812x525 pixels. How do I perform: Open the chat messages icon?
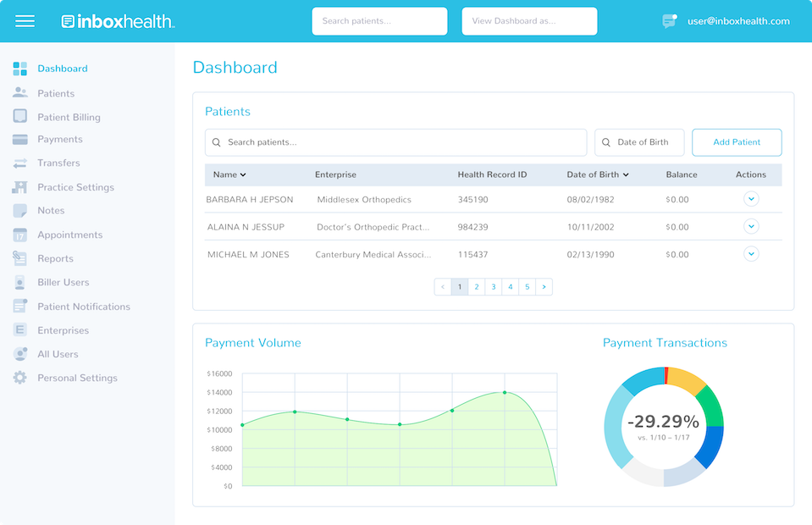coord(670,21)
